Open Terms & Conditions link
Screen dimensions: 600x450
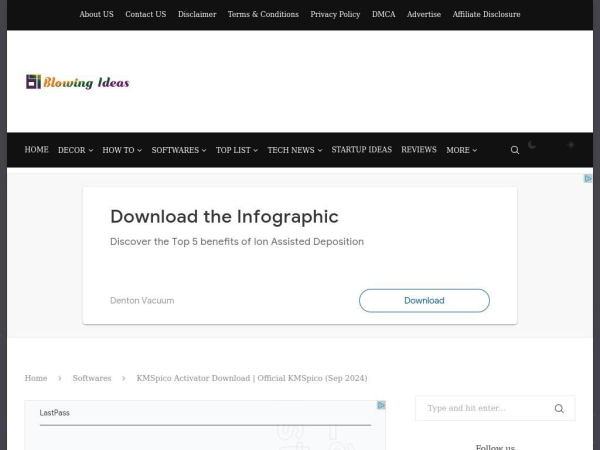(263, 14)
